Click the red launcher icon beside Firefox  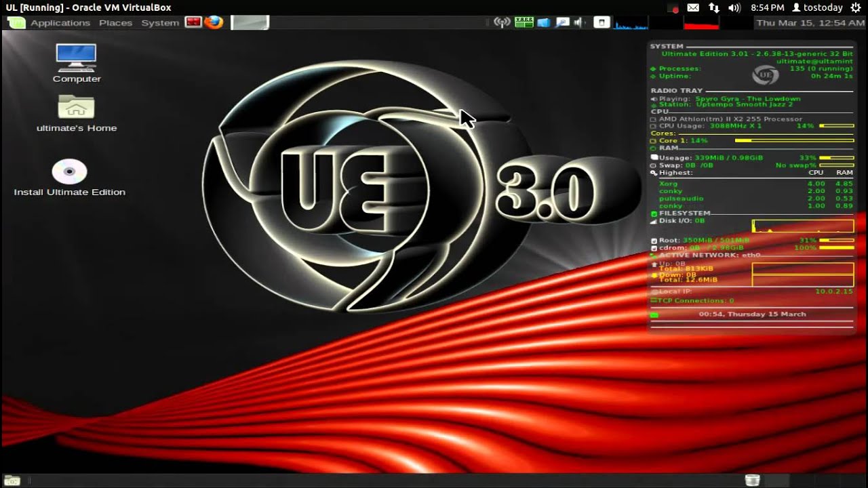(194, 22)
